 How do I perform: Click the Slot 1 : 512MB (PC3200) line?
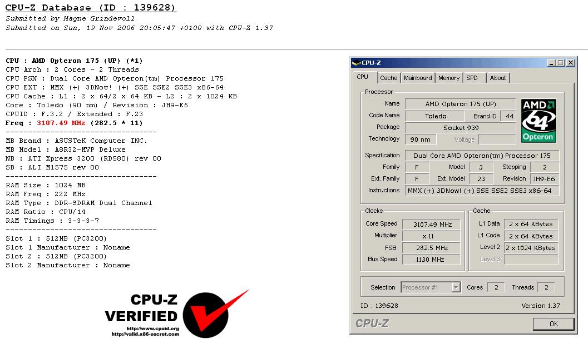[56, 238]
